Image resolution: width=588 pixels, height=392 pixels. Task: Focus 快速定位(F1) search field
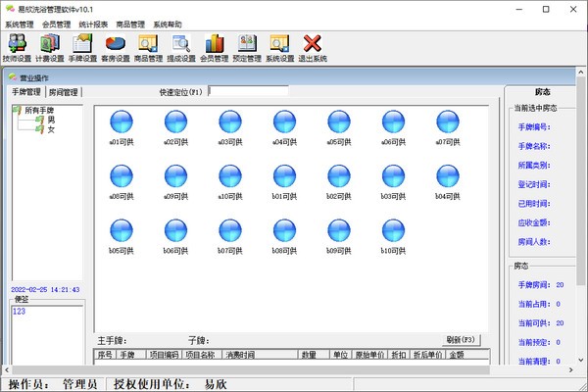coord(248,91)
